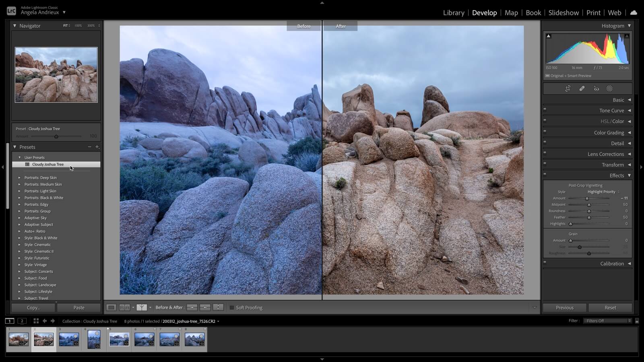644x362 pixels.
Task: Open the Filters Off dropdown
Action: [x=608, y=321]
